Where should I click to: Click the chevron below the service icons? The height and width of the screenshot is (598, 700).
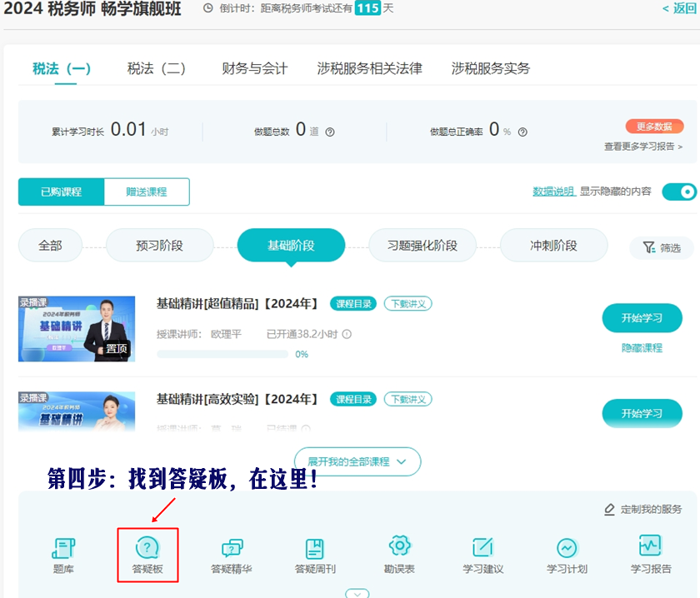pos(357,594)
